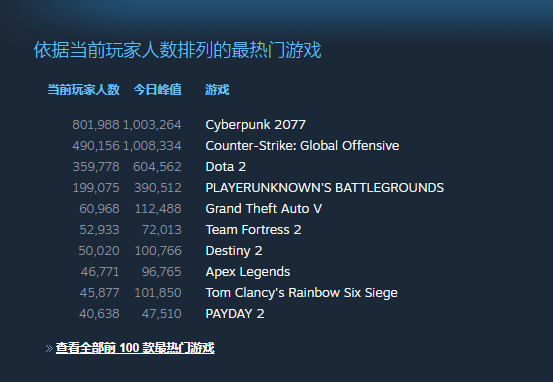Click the 当前玩家人数 column header
The width and height of the screenshot is (553, 382).
[84, 90]
